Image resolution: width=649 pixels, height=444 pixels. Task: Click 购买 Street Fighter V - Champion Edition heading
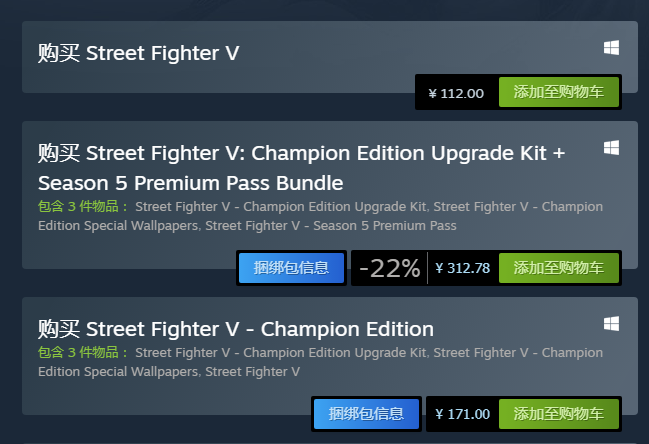[236, 329]
